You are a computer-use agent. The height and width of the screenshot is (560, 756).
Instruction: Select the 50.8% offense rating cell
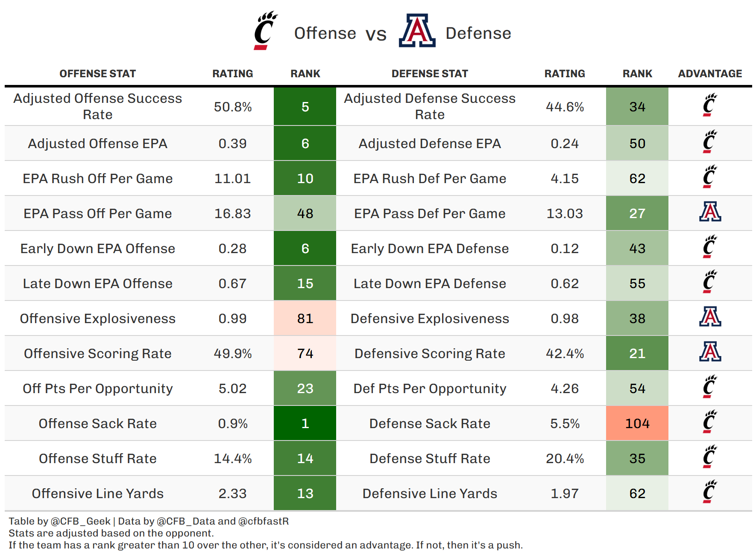point(233,107)
